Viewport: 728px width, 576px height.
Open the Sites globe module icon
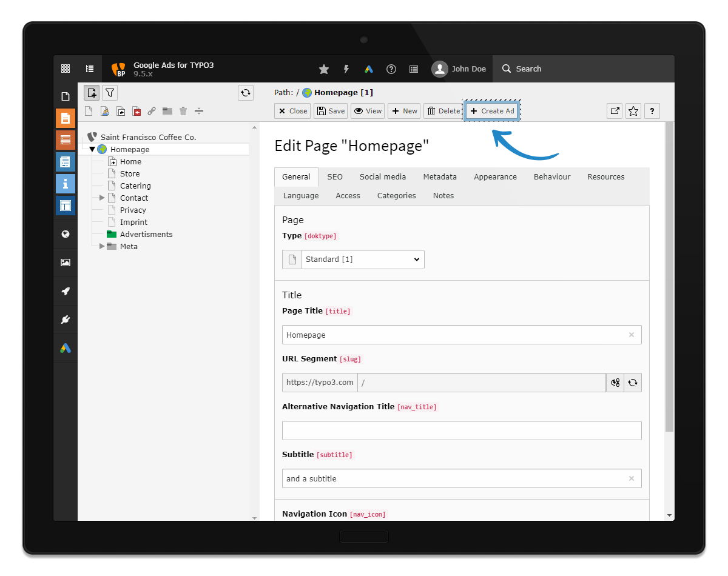66,234
